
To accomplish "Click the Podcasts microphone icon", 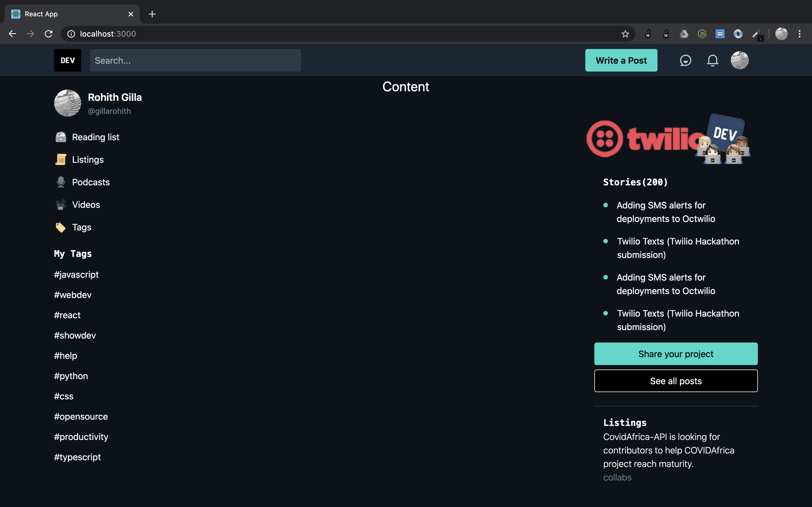I will 61,182.
